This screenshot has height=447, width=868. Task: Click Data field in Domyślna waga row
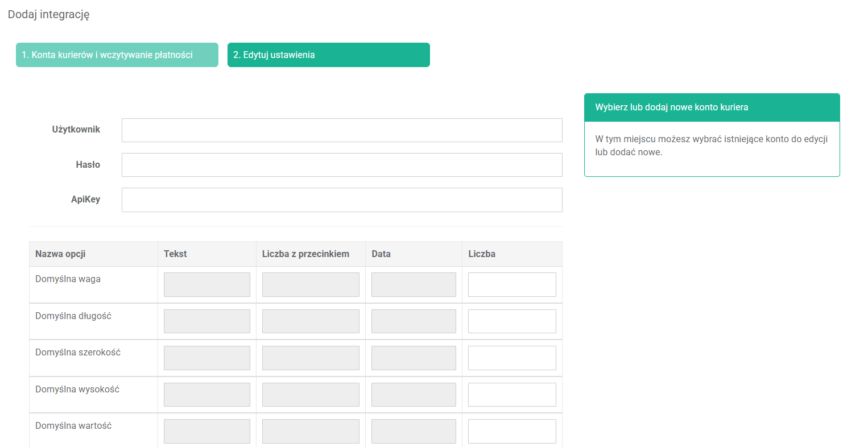[414, 284]
